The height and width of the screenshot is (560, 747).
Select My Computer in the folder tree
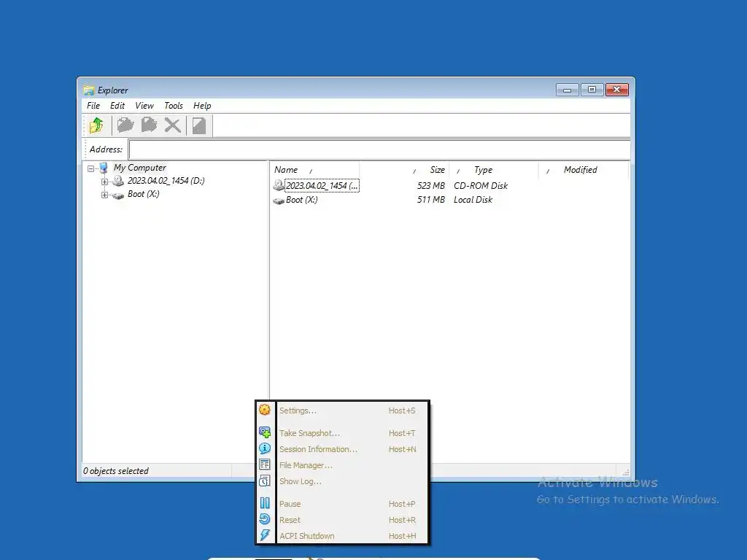click(x=139, y=168)
